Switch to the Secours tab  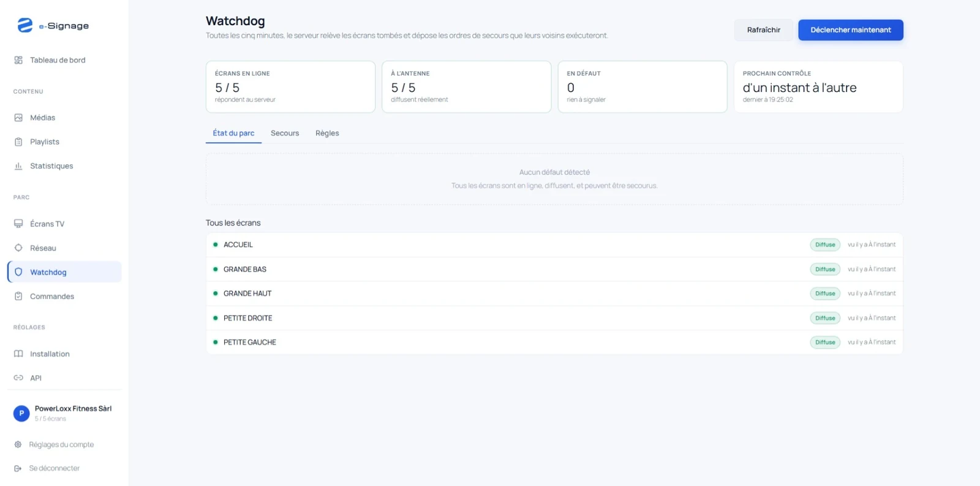click(285, 133)
